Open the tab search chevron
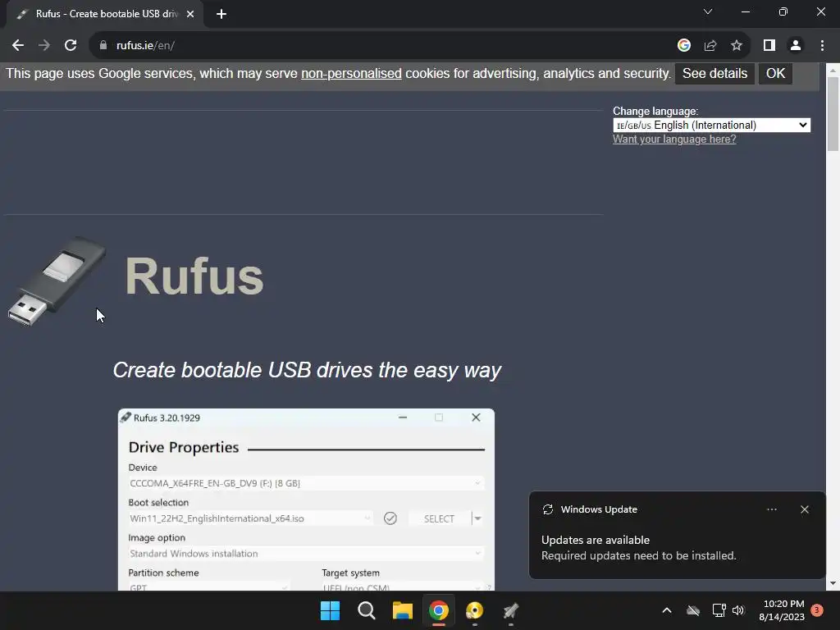This screenshot has width=840, height=630. (708, 11)
